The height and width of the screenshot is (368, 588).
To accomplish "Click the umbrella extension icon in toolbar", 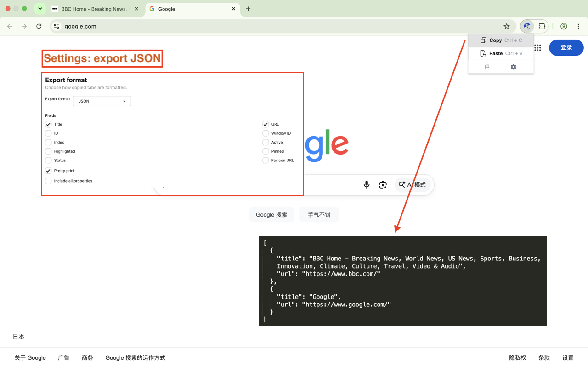I will (x=527, y=26).
